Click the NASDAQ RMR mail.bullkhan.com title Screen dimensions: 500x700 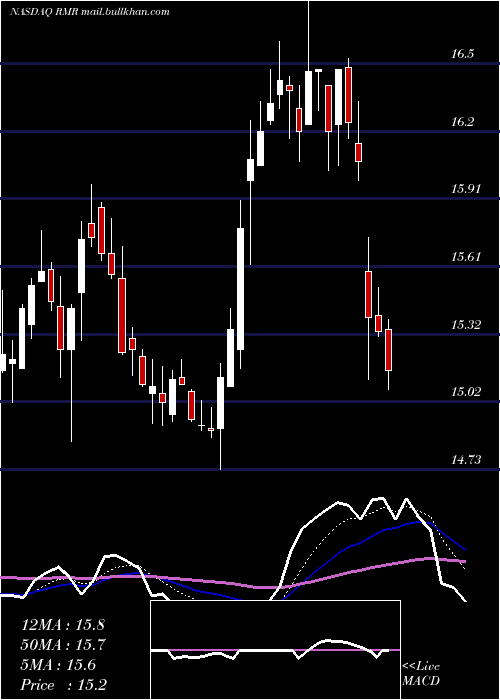89,12
